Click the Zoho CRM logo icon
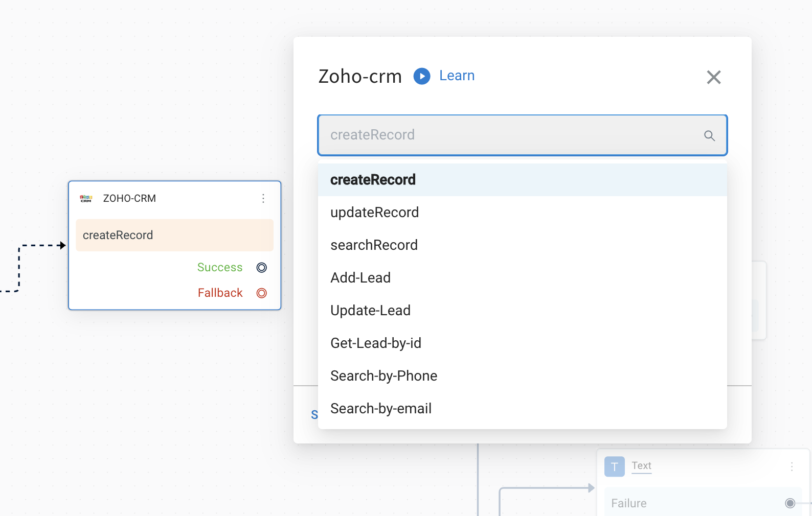 [86, 198]
